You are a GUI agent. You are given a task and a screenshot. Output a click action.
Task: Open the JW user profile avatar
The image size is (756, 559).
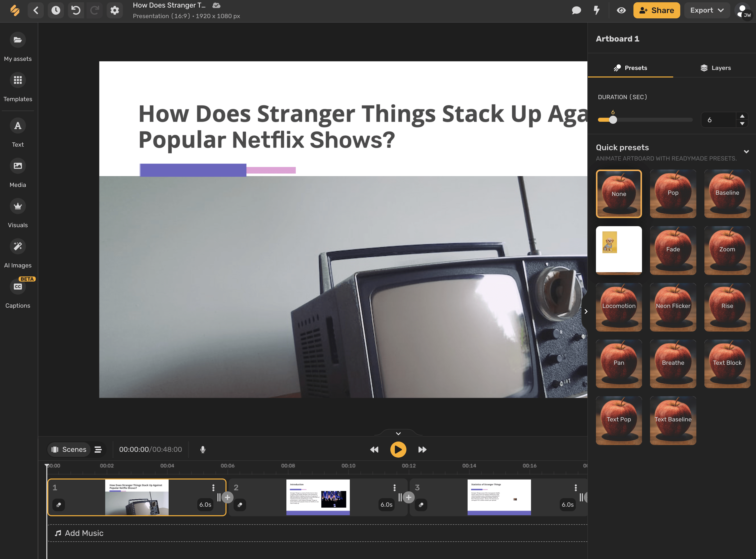coord(744,11)
